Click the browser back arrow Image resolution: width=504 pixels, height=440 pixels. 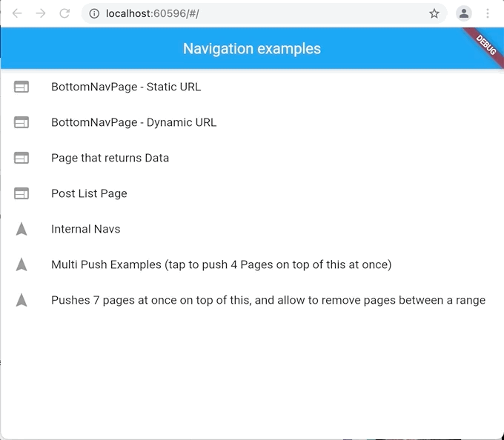(x=17, y=13)
